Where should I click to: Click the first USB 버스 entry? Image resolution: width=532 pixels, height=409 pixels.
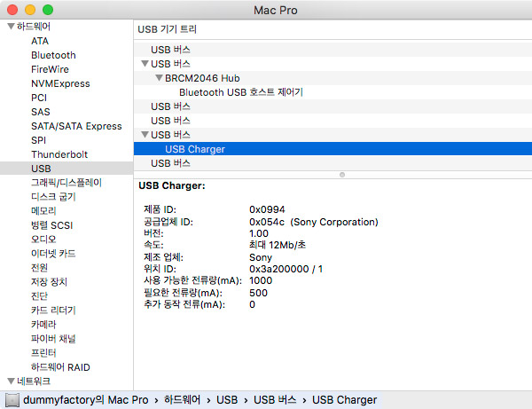170,50
